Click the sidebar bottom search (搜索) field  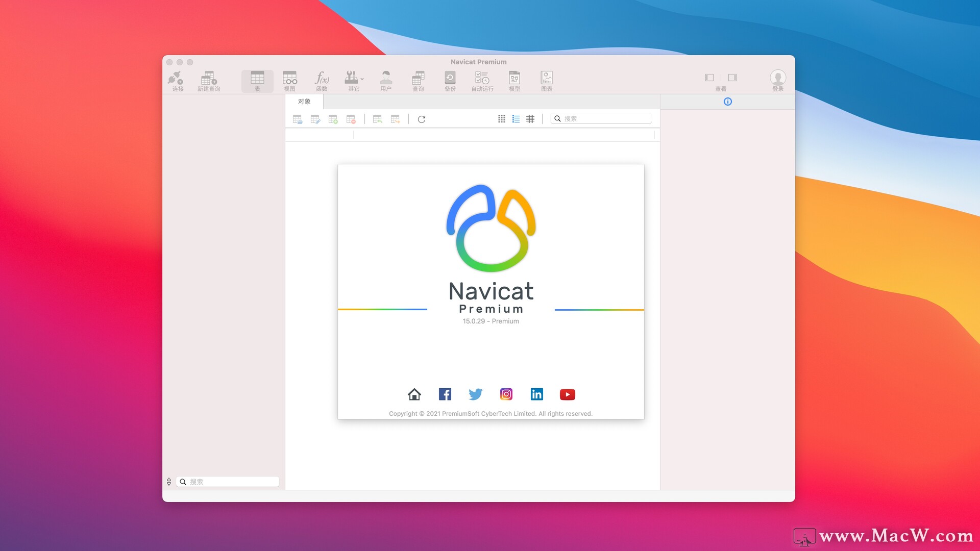pos(228,482)
